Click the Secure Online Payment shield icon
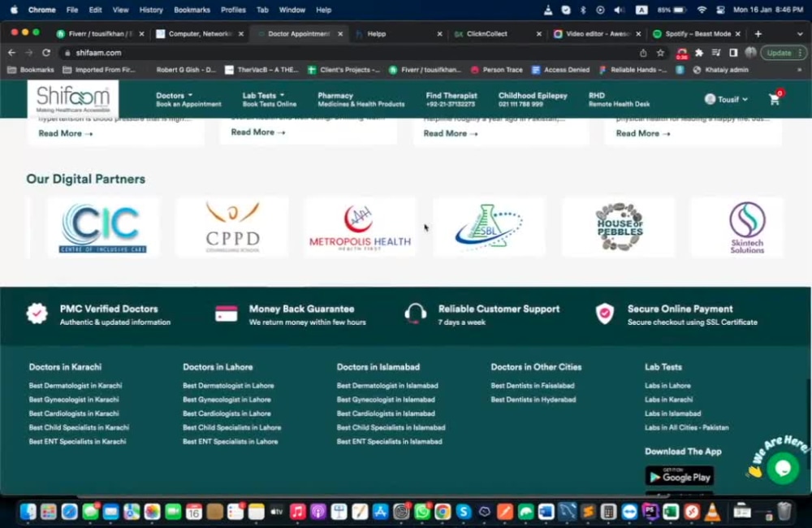The image size is (812, 528). [604, 314]
